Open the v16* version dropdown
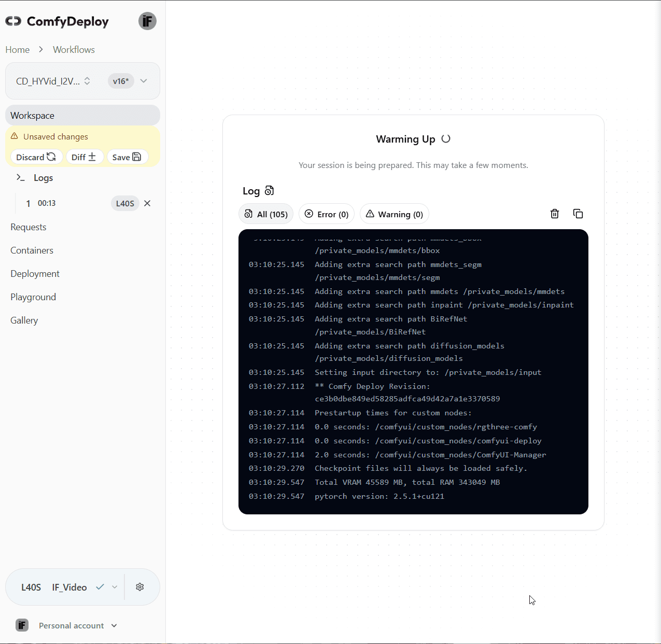 tap(129, 81)
